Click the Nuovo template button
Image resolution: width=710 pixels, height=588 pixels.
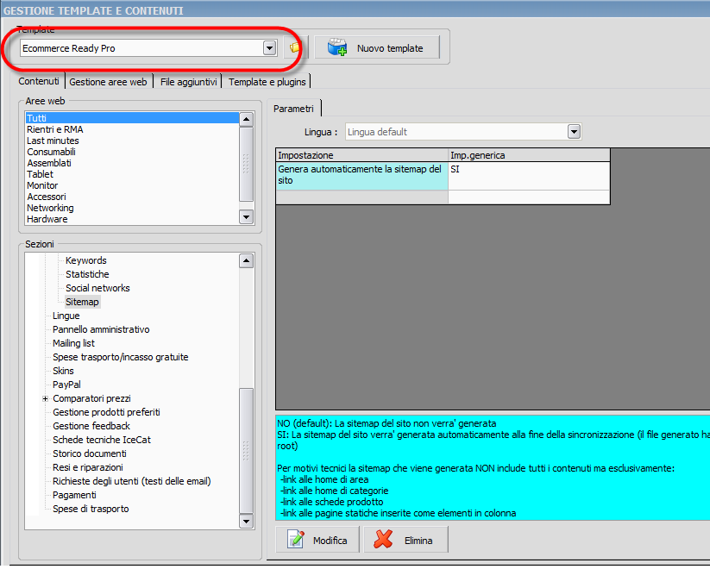pyautogui.click(x=377, y=47)
